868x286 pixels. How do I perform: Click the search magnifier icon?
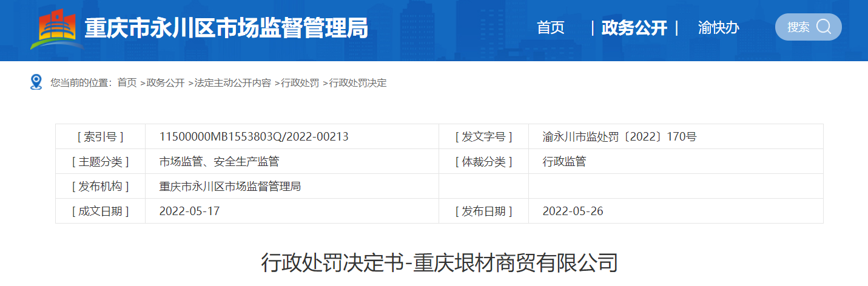coord(824,27)
